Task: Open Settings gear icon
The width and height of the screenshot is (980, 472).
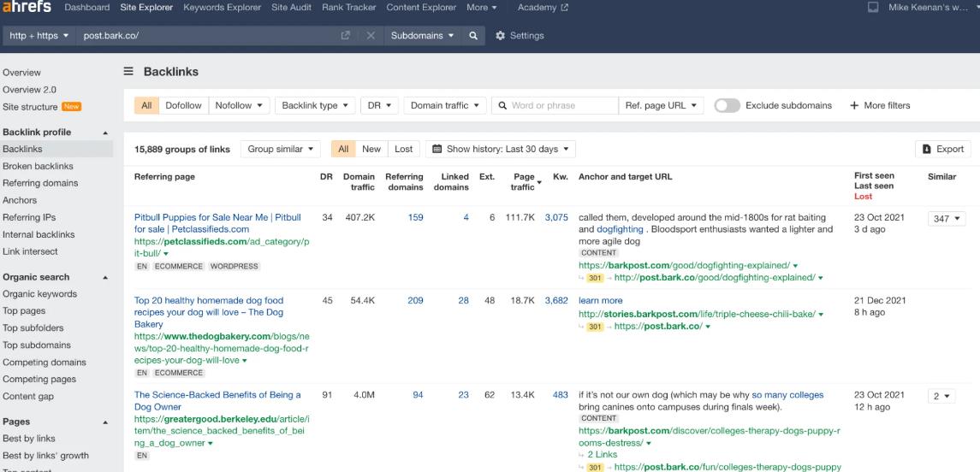Action: click(500, 36)
